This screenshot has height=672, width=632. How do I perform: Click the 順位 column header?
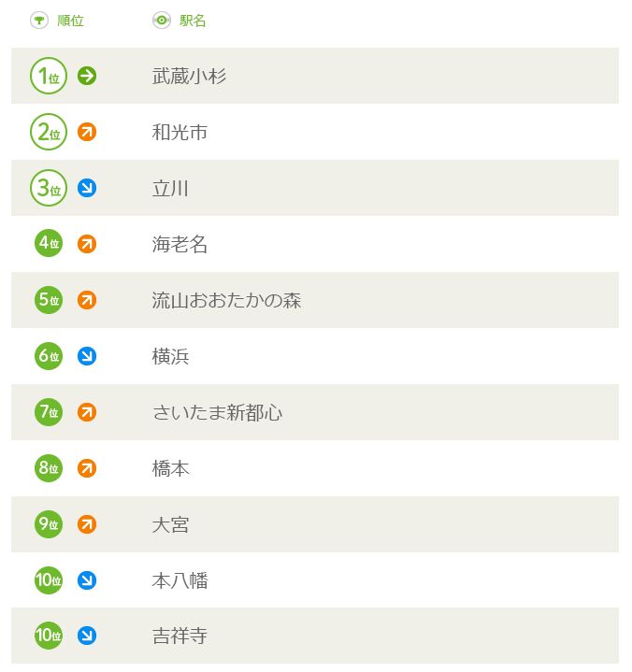70,21
